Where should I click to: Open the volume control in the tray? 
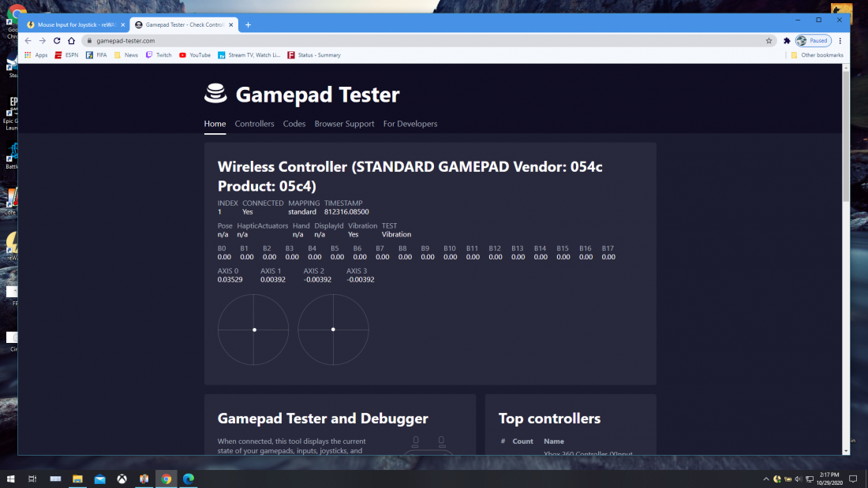click(x=798, y=479)
